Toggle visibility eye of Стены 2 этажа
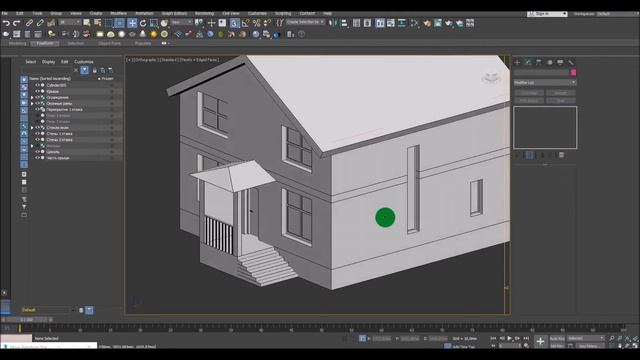Viewport: 640px width, 360px height. (37, 140)
